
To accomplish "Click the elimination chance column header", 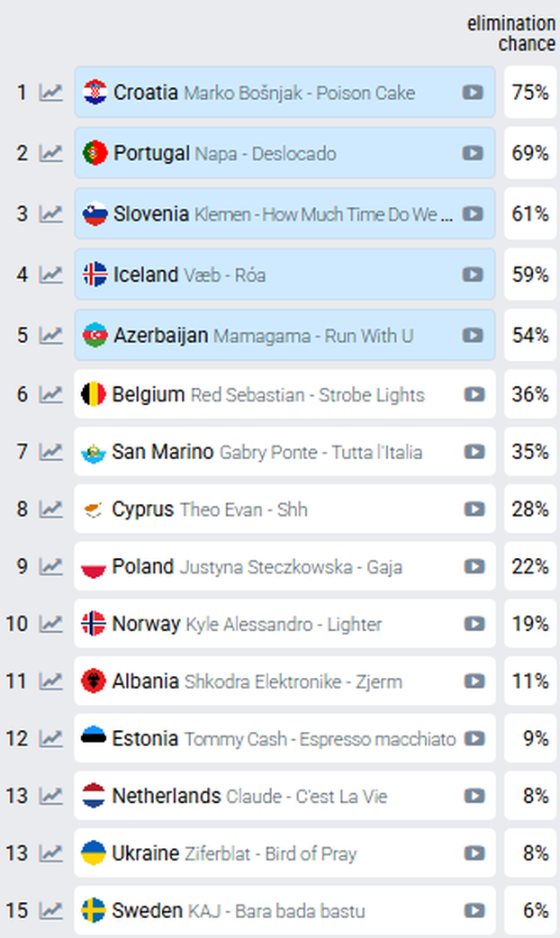I will (x=511, y=33).
